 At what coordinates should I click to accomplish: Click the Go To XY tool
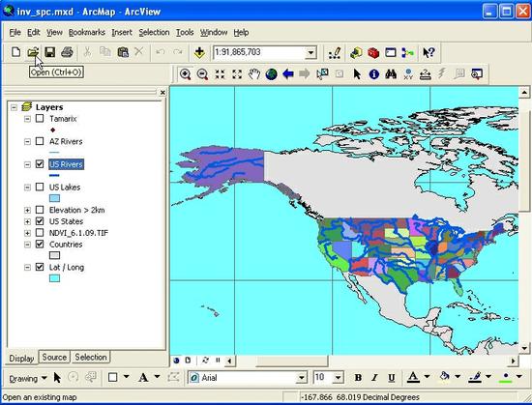point(408,73)
